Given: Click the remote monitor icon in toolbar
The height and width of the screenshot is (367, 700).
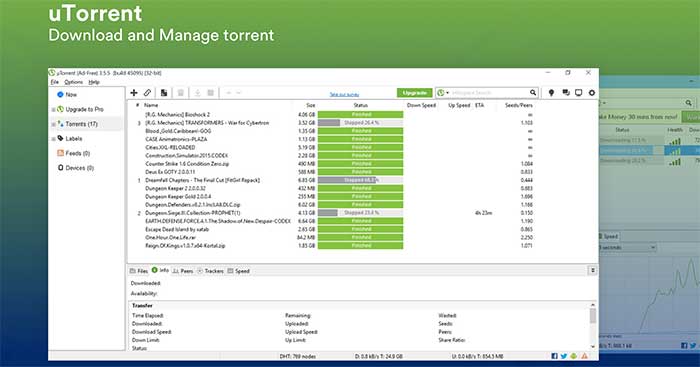Looking at the screenshot, I should (x=579, y=92).
